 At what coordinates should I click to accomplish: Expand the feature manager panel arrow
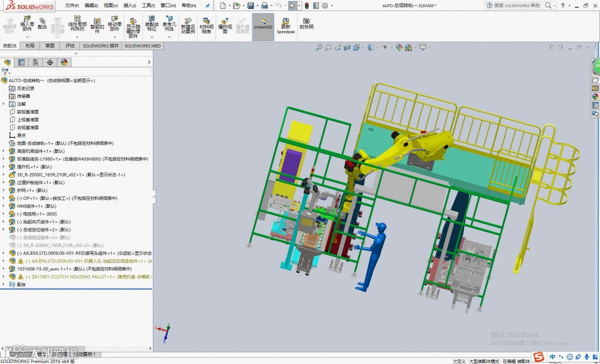tap(149, 62)
